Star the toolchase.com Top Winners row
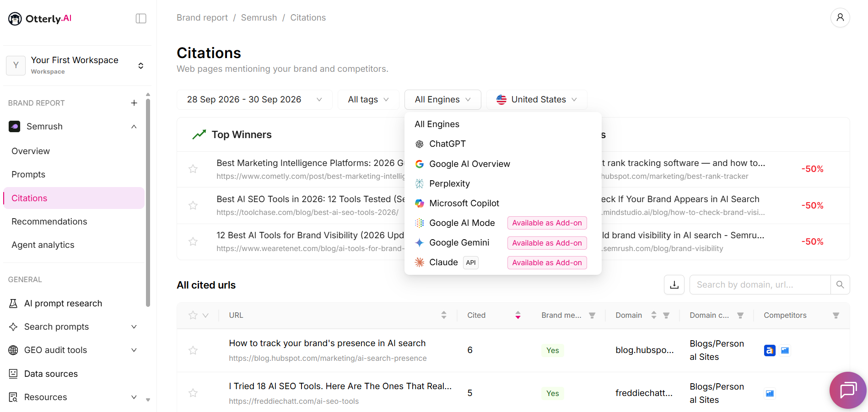Screen dimensions: 868x412 click(193, 205)
